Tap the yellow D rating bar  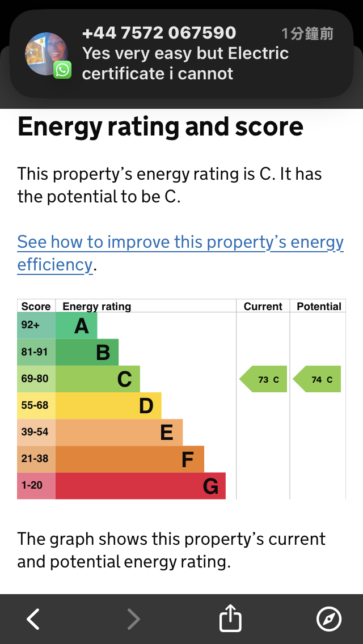108,406
